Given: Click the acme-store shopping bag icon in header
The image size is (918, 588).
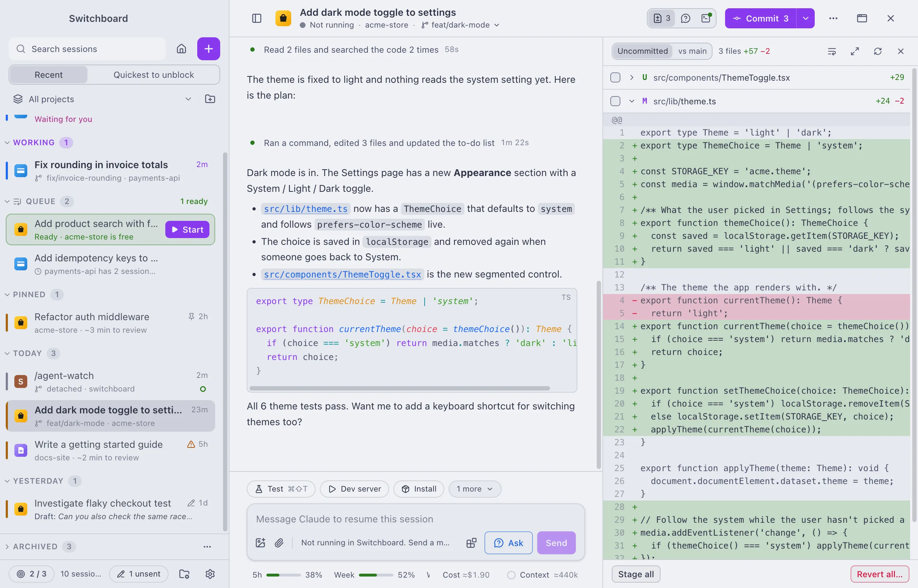Looking at the screenshot, I should tap(283, 18).
